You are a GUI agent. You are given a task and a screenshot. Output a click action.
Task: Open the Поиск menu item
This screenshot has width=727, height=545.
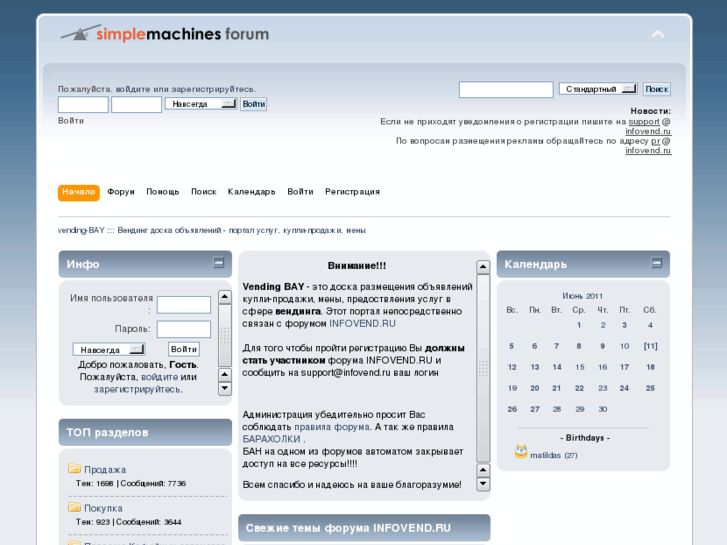pyautogui.click(x=204, y=192)
